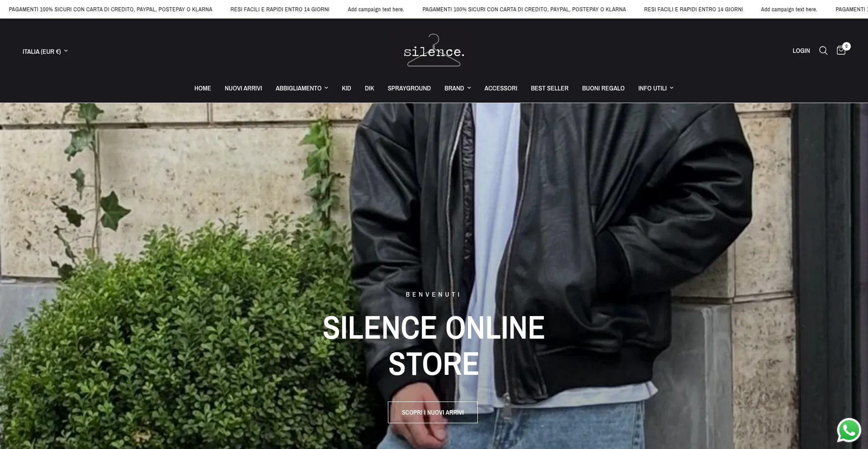Click the Login link
Screen dimensions: 868x449
click(x=801, y=51)
